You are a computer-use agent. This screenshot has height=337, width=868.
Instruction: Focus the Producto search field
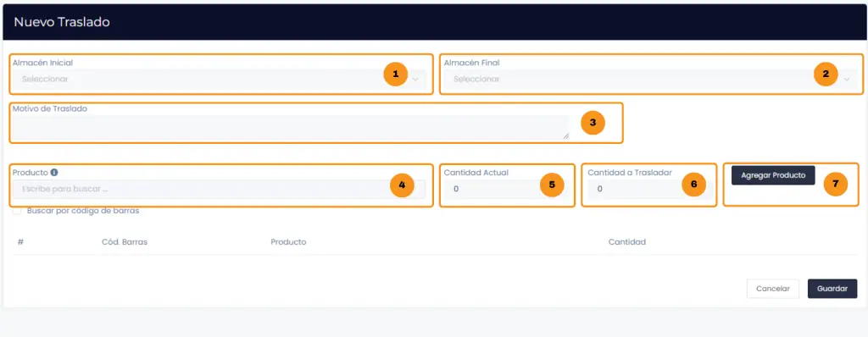220,190
